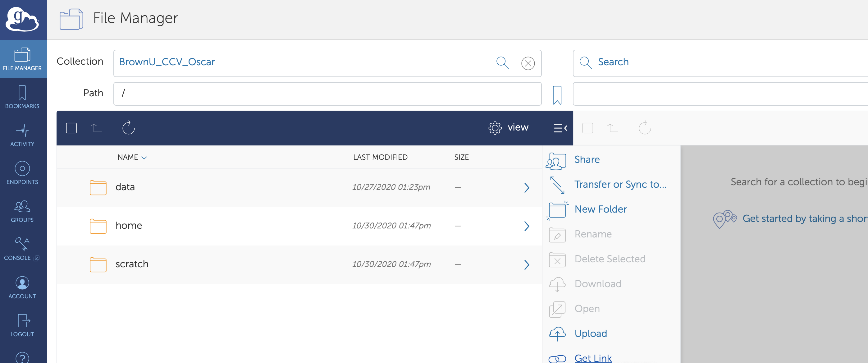
Task: Select all items in the left pane
Action: (x=71, y=128)
